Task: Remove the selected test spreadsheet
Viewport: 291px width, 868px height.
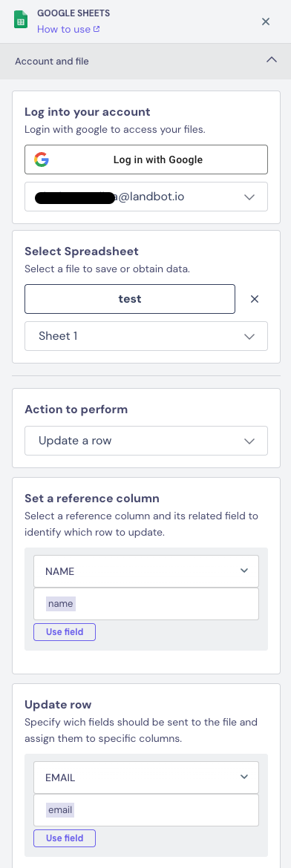Action: click(x=255, y=299)
